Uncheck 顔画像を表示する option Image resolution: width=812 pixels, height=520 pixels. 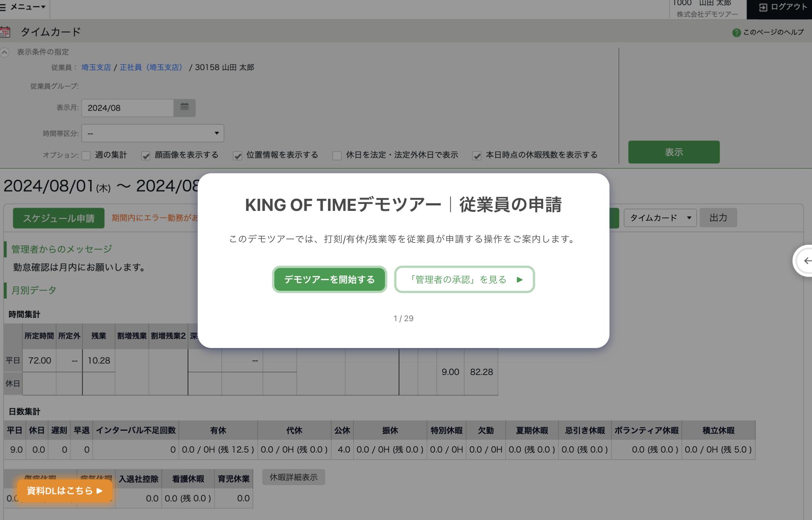[146, 156]
